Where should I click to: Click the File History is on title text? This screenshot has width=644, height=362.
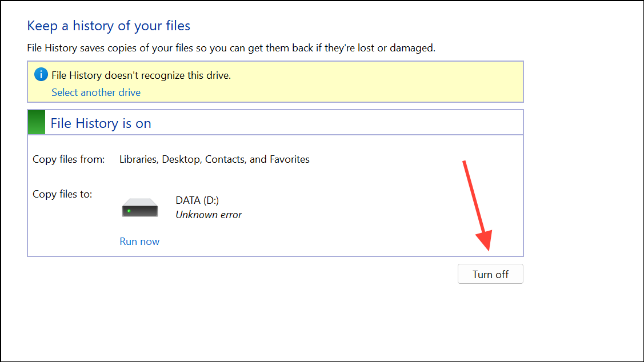(x=101, y=123)
